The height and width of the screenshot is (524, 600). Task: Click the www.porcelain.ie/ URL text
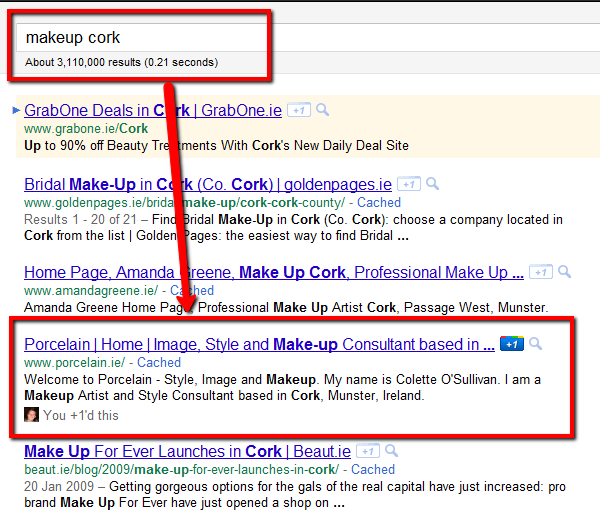75,362
